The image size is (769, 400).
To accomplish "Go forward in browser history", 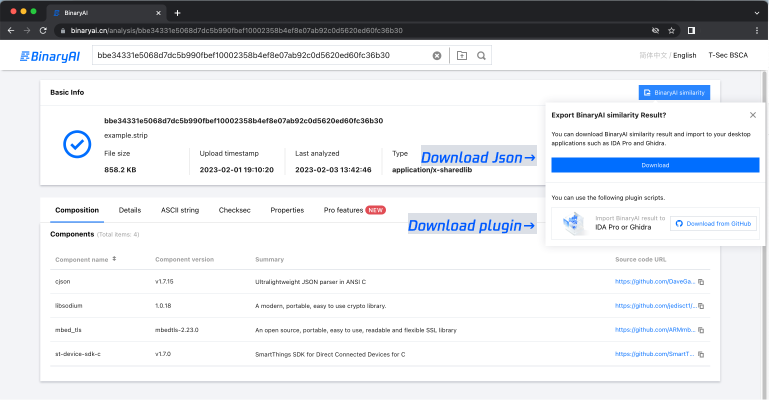I will [27, 30].
